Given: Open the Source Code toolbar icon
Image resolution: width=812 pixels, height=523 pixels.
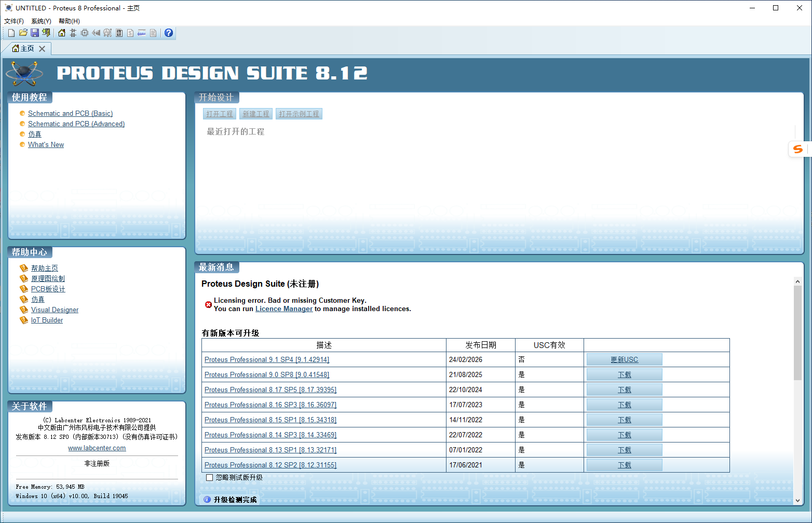Looking at the screenshot, I should [x=142, y=33].
